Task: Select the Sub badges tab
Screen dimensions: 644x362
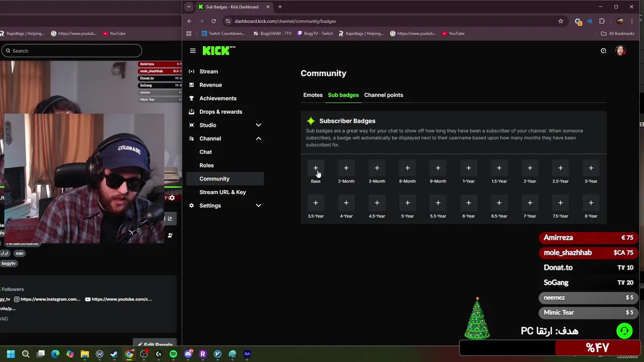Action: tap(343, 95)
